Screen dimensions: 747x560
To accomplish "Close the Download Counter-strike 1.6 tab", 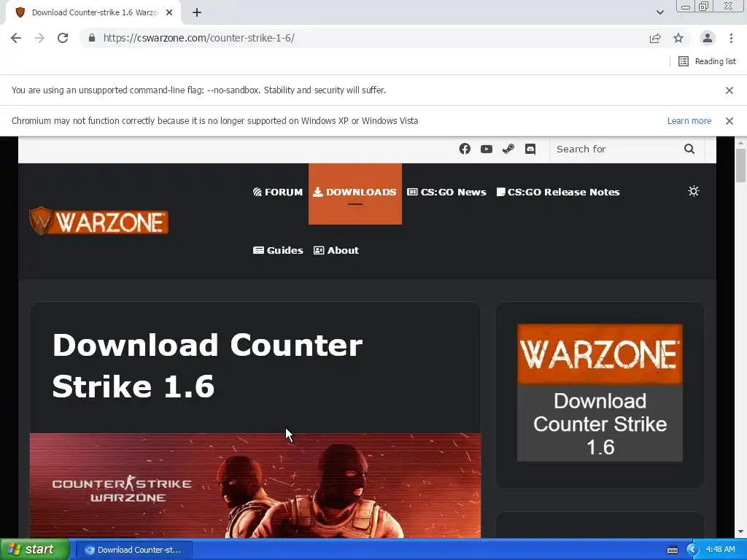I will tap(169, 13).
